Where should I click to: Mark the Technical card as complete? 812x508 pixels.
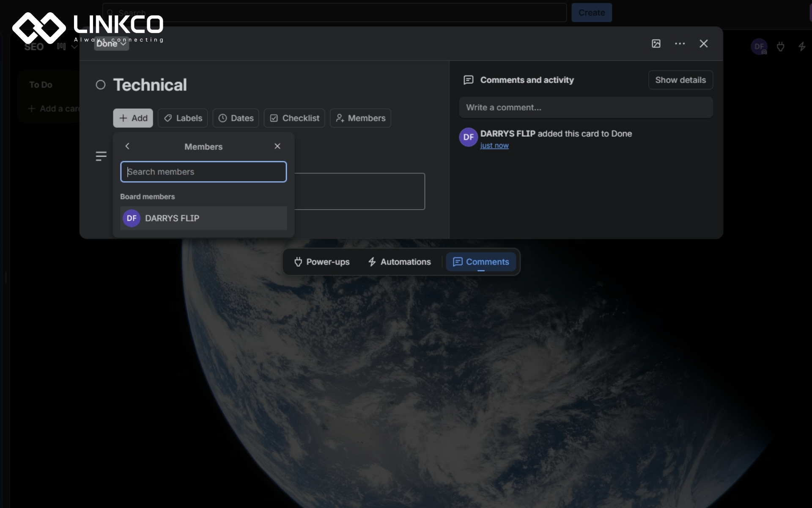[101, 85]
